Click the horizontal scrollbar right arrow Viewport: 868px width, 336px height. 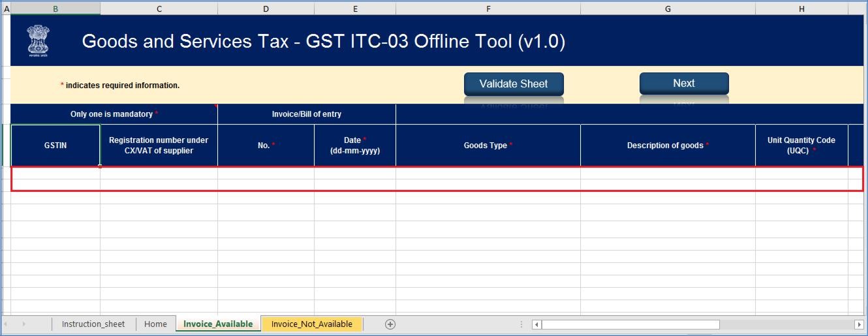[x=859, y=324]
